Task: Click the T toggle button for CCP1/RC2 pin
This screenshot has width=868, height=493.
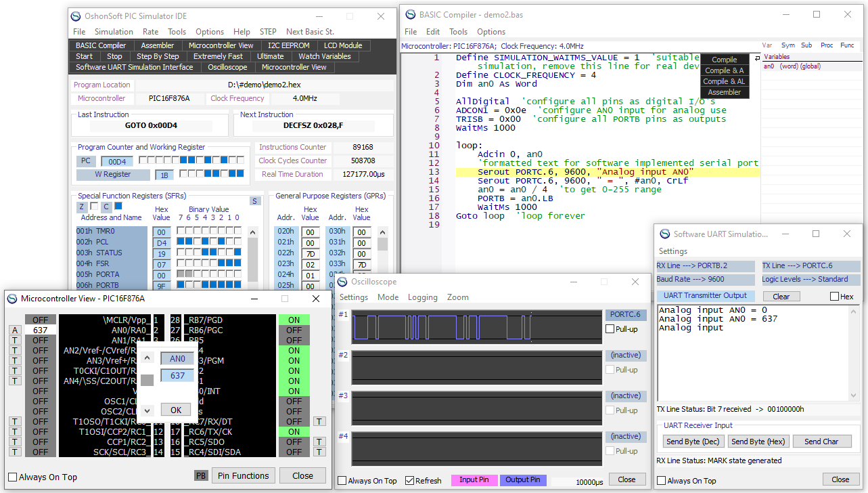Action: click(x=14, y=442)
